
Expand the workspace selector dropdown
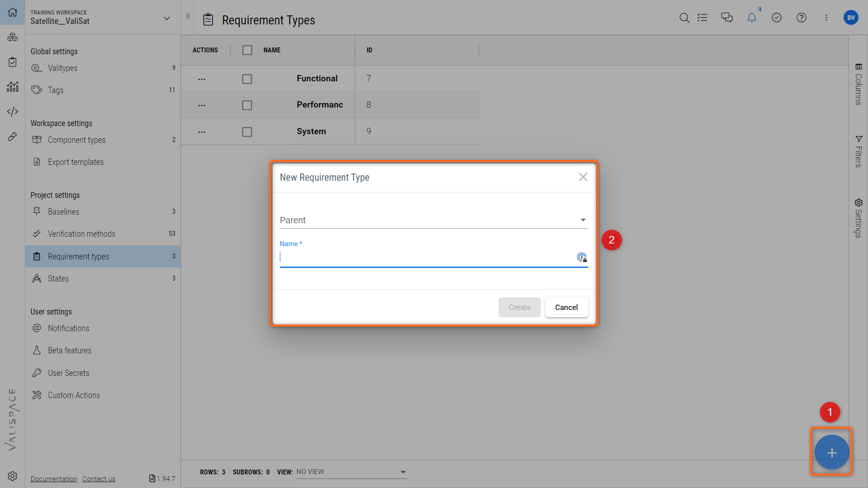pos(167,19)
